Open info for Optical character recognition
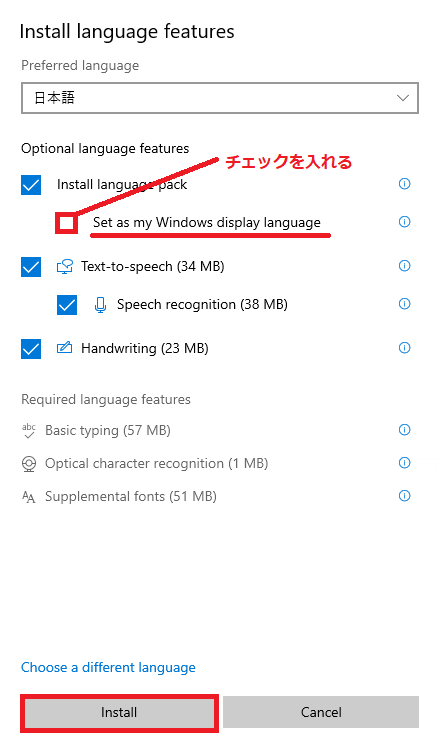Screen dimensions: 441x749 [x=404, y=463]
